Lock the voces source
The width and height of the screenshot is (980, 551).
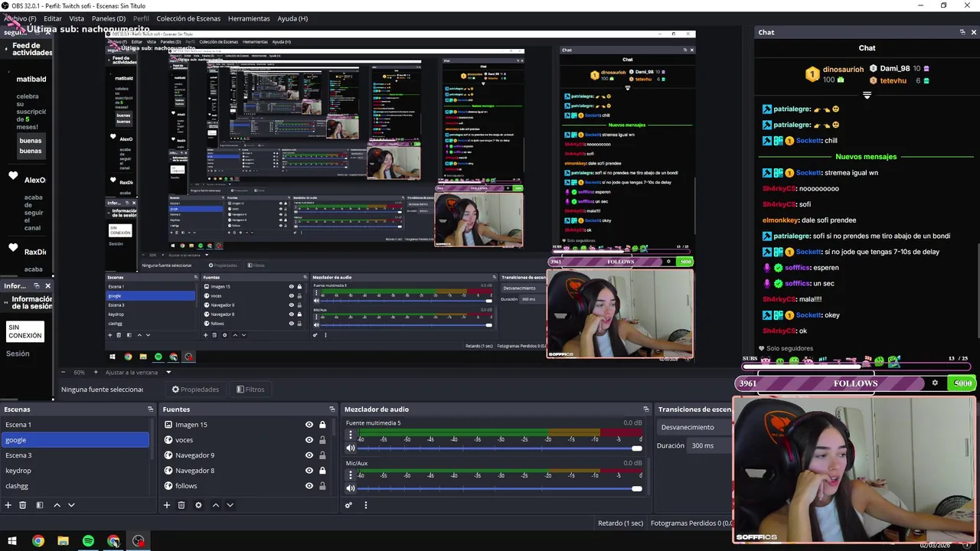(x=322, y=440)
